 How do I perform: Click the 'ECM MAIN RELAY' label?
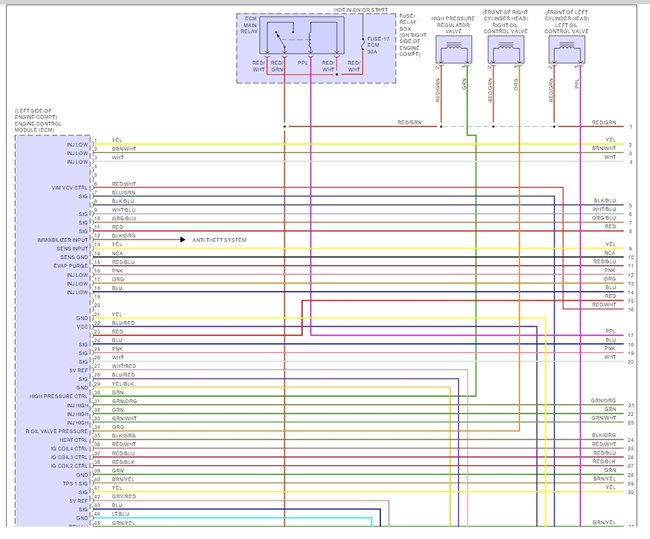pos(249,25)
